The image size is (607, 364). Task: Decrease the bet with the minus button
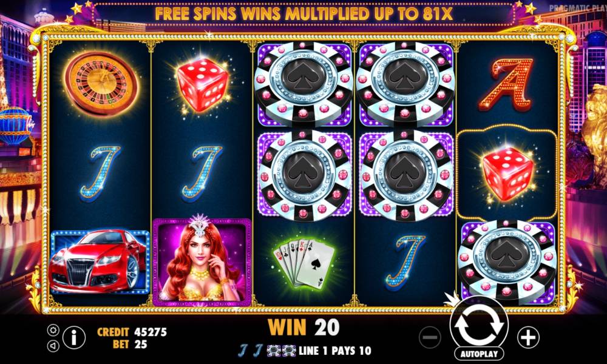coord(430,337)
